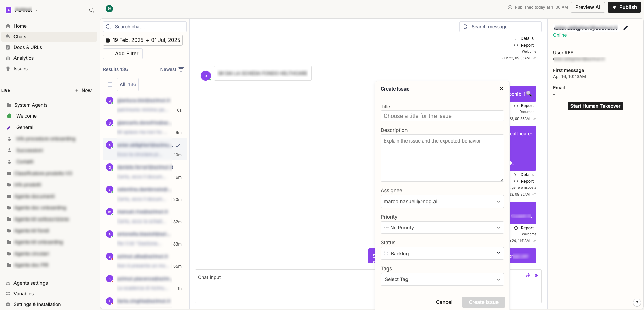Viewport: 644px width, 310px height.
Task: Click the Start Human Takeover button
Action: (595, 106)
